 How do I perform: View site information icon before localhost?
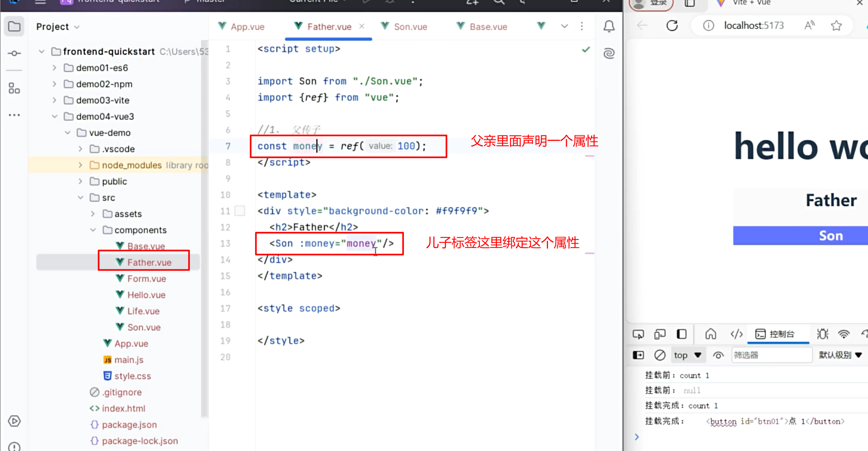[x=708, y=26]
